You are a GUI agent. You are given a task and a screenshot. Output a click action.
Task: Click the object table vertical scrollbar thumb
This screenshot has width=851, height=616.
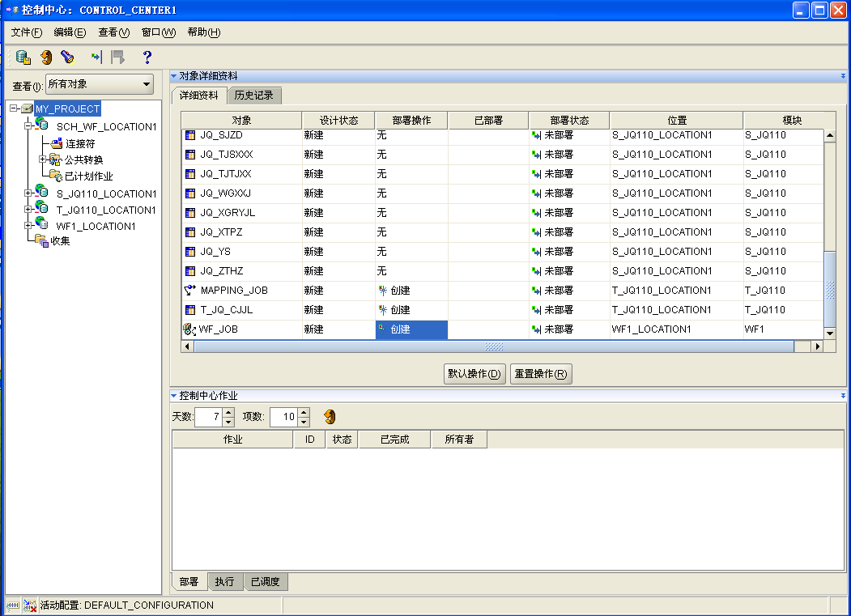pyautogui.click(x=830, y=290)
